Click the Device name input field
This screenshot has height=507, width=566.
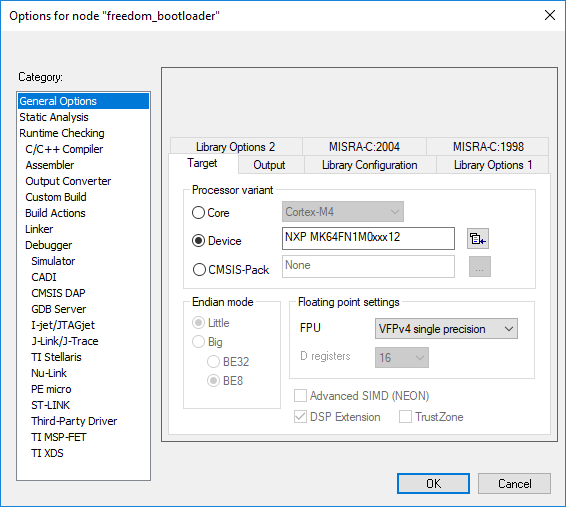tap(368, 238)
